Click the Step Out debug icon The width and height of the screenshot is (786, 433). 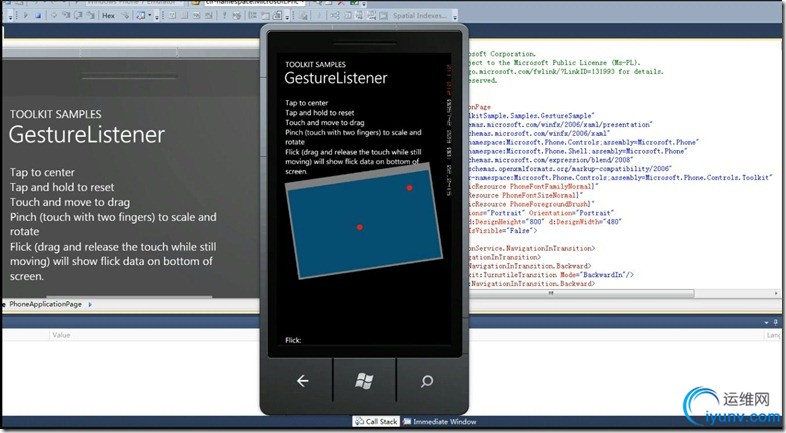(x=91, y=16)
